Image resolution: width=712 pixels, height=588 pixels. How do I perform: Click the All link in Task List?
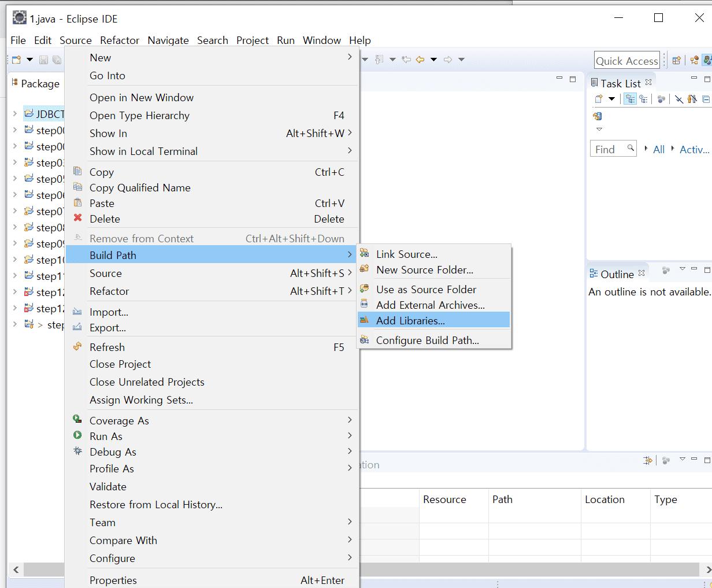point(659,149)
